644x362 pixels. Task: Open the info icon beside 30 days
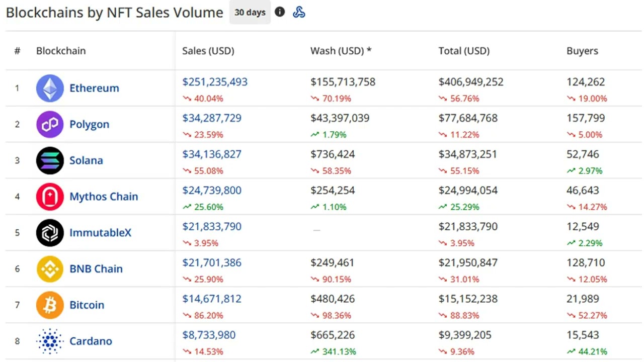(x=280, y=12)
